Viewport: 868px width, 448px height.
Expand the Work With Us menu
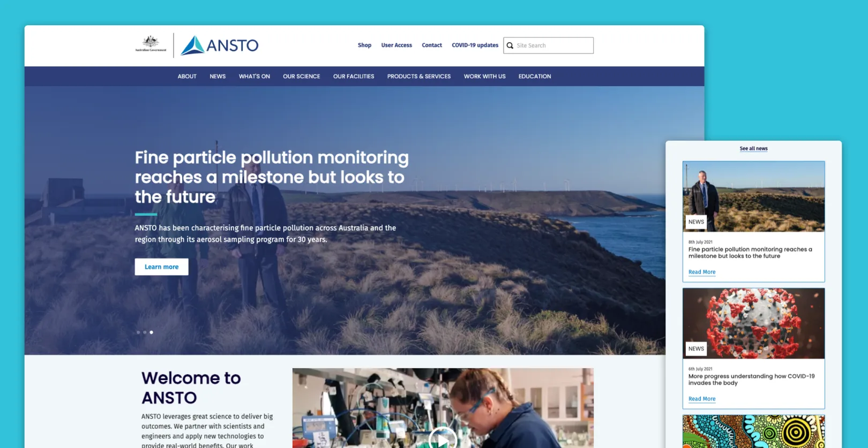[x=484, y=77]
